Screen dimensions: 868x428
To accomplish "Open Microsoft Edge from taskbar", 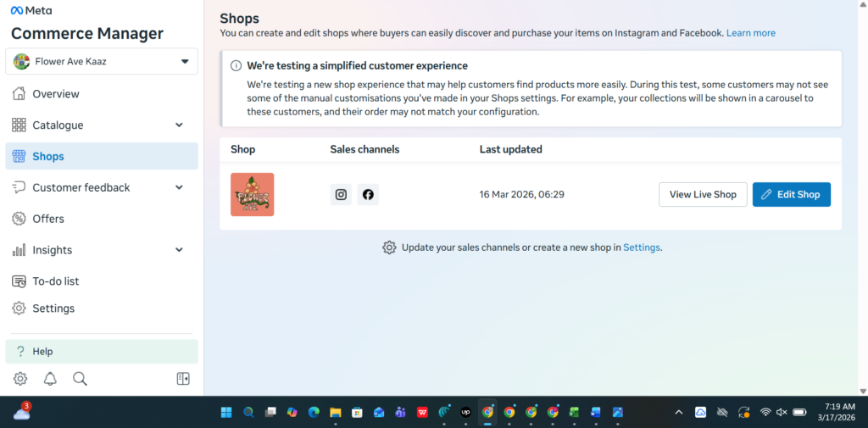I will (314, 412).
